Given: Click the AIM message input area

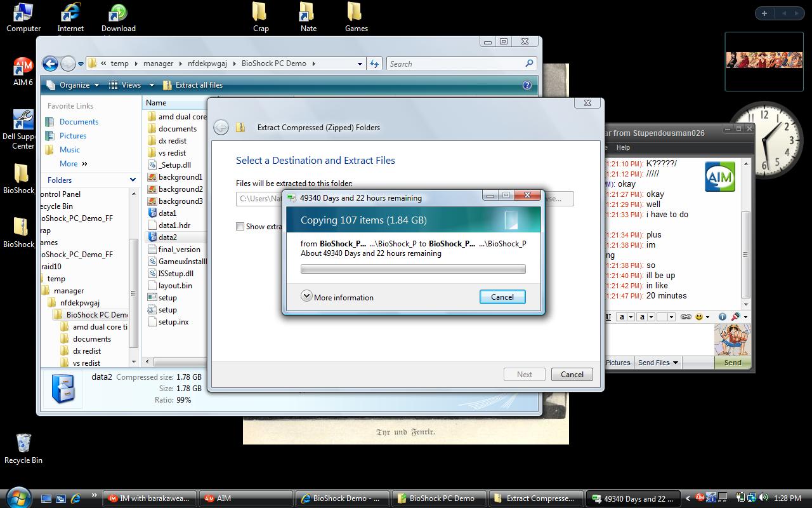Looking at the screenshot, I should point(660,339).
